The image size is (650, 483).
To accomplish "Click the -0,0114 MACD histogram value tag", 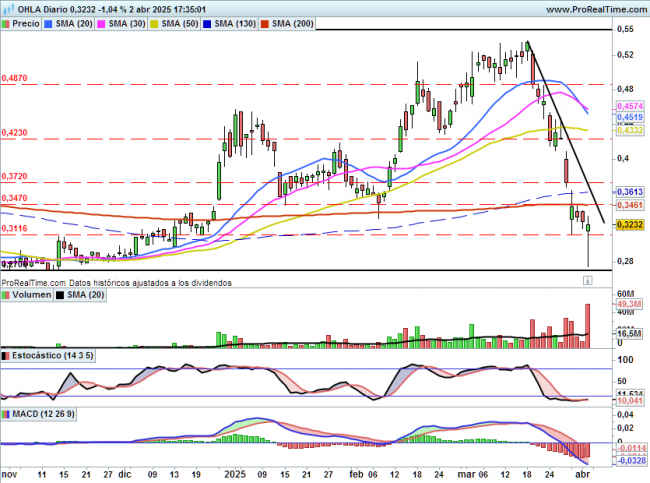I will [x=631, y=449].
